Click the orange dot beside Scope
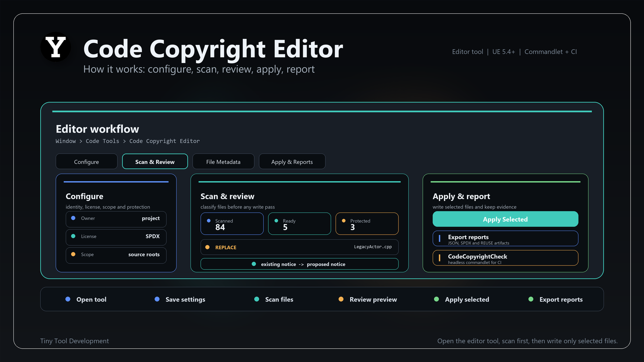This screenshot has height=362, width=644. (73, 254)
